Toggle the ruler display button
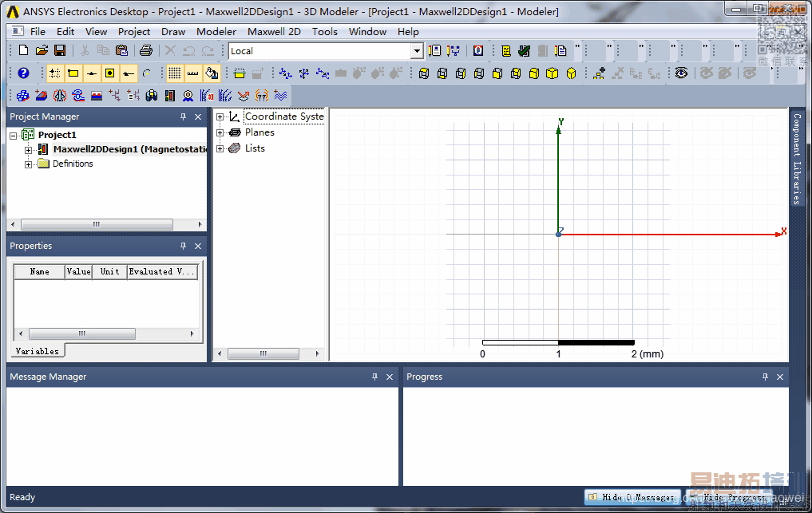 click(x=192, y=73)
